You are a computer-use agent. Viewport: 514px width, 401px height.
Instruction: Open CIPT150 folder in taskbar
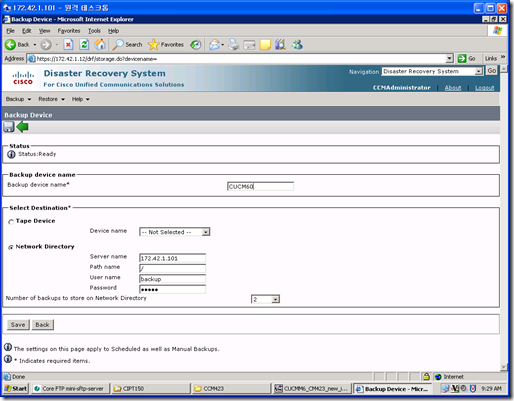click(x=151, y=389)
